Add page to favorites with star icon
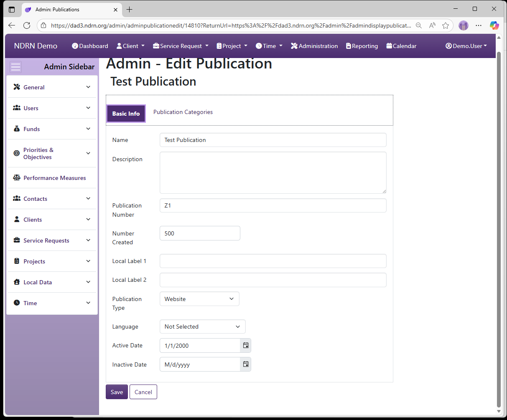 (446, 25)
